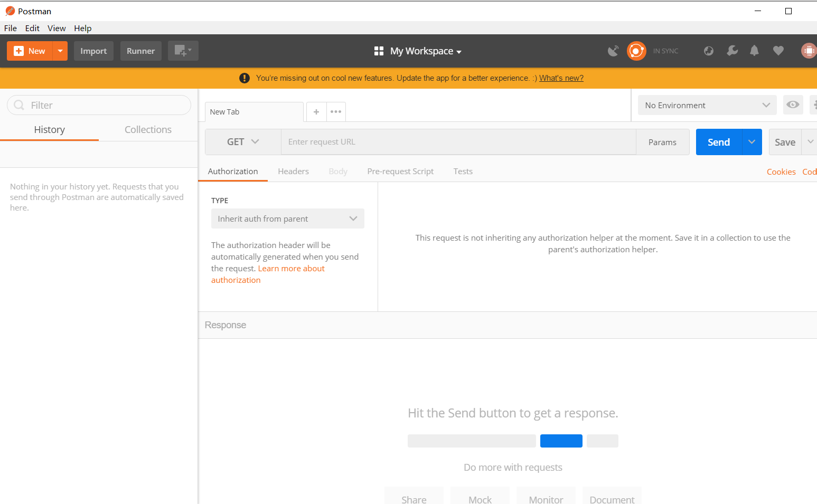Focus the sidebar Filter field
The image size is (817, 504).
[99, 105]
